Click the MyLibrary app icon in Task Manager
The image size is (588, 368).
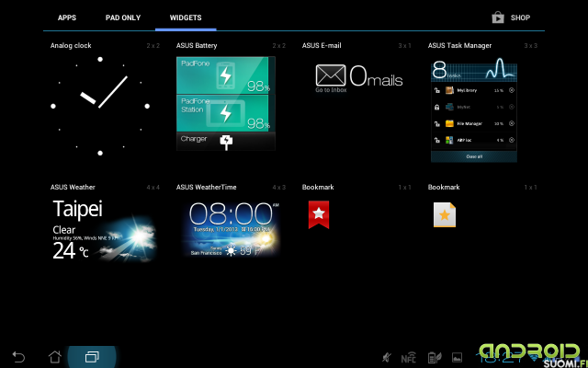coord(449,90)
